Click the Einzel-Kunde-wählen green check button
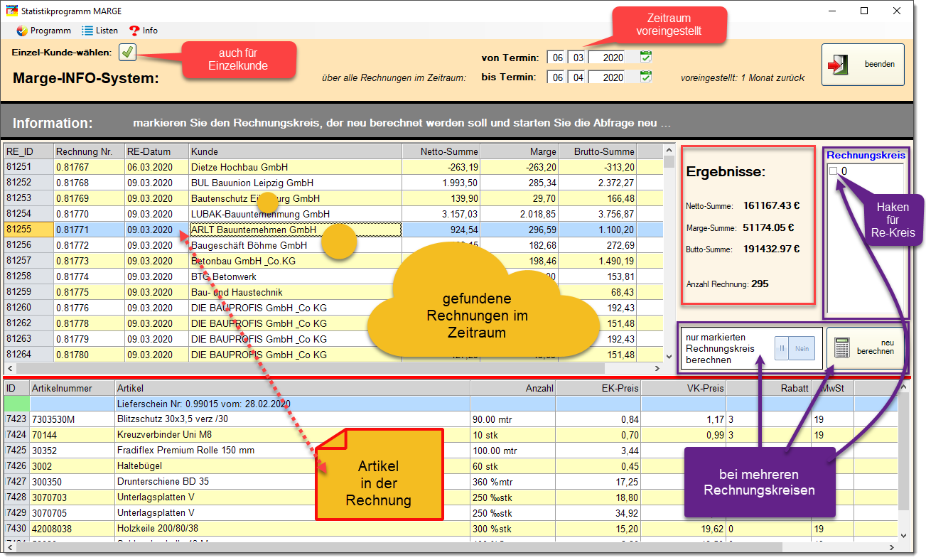Viewport: 926px width, 560px height. (127, 52)
